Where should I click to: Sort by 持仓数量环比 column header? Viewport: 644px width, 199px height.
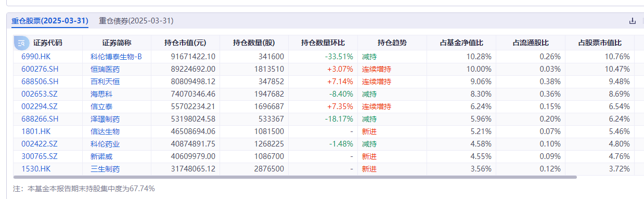323,43
